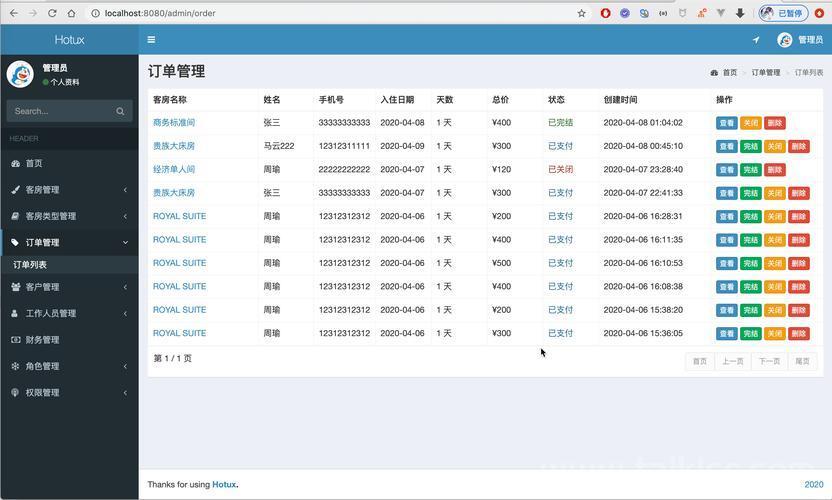Click the 下一页 pagination button
The height and width of the screenshot is (500, 832).
pos(769,361)
